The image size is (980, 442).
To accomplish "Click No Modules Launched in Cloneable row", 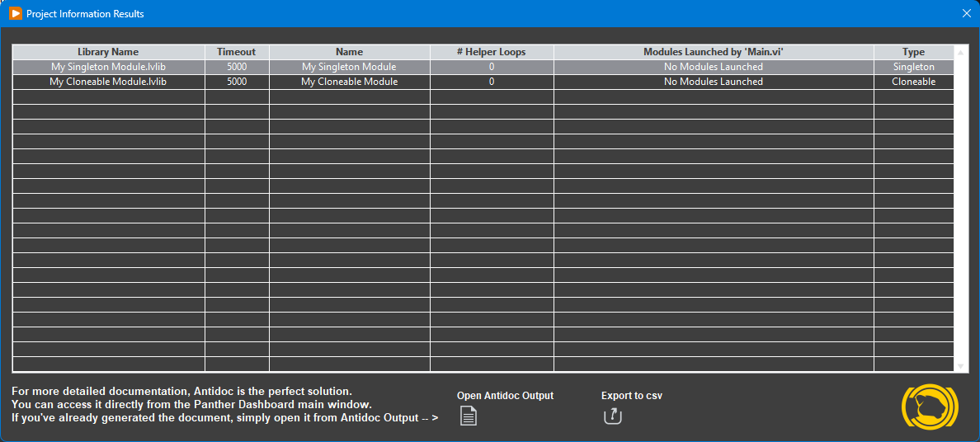I will click(713, 82).
